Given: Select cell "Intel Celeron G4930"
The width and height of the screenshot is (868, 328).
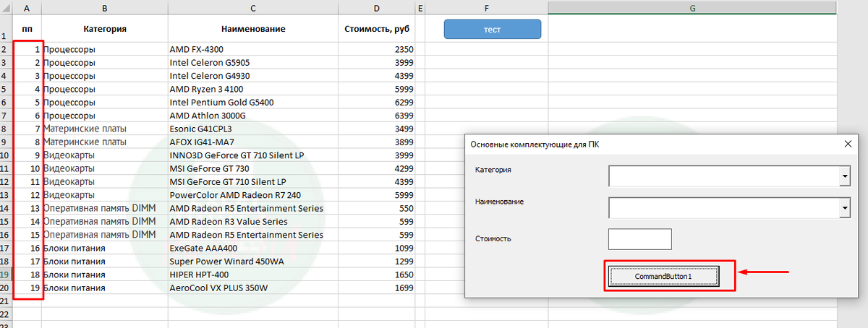Looking at the screenshot, I should click(253, 75).
